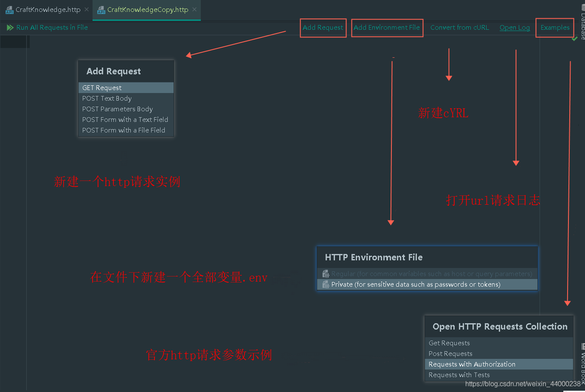Screen dimensions: 585x392
Task: Choose Requests with Authorization example
Action: (x=472, y=364)
